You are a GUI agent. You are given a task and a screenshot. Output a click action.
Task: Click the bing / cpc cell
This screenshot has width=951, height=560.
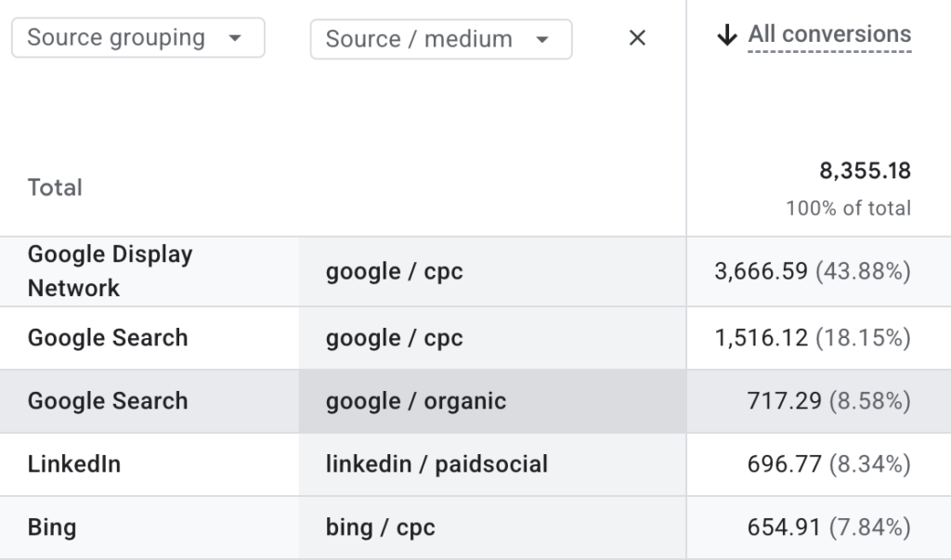380,527
